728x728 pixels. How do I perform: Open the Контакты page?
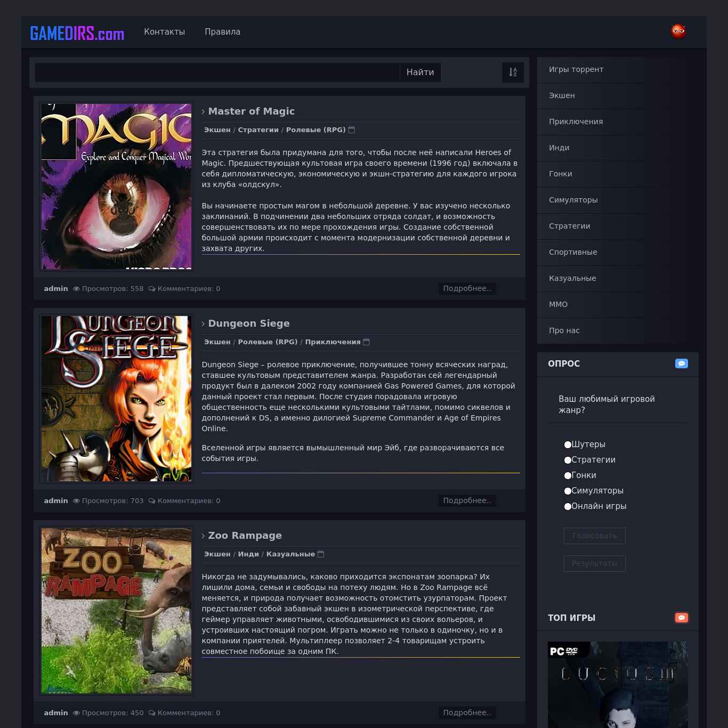[164, 32]
